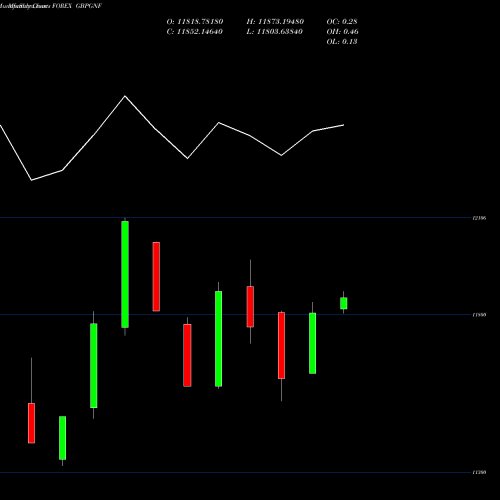Click the right endpoint of white line
The height and width of the screenshot is (500, 500).
click(x=344, y=125)
